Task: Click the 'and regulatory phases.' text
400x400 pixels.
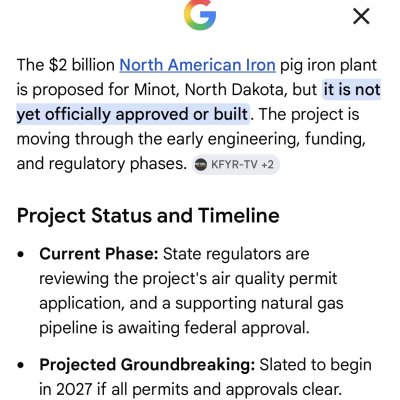Action: click(x=102, y=164)
